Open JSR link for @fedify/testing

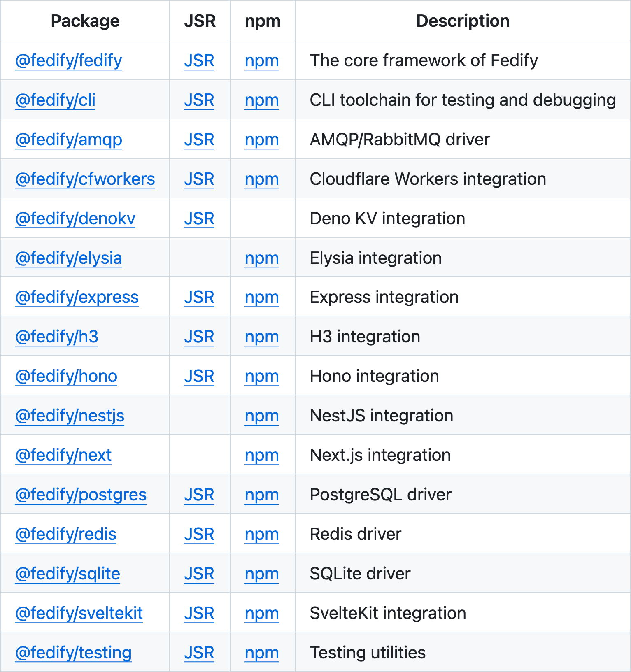click(x=199, y=653)
